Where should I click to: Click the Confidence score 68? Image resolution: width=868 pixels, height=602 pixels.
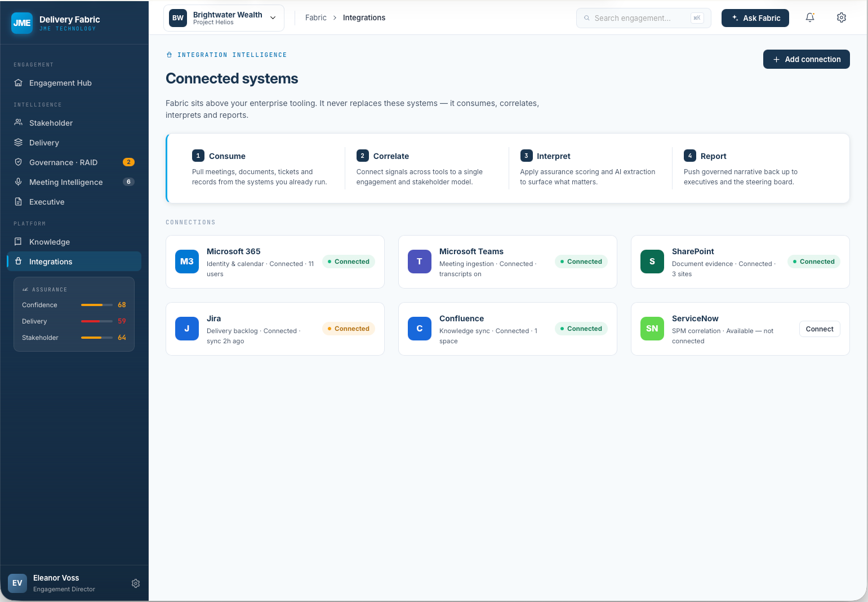tap(122, 305)
